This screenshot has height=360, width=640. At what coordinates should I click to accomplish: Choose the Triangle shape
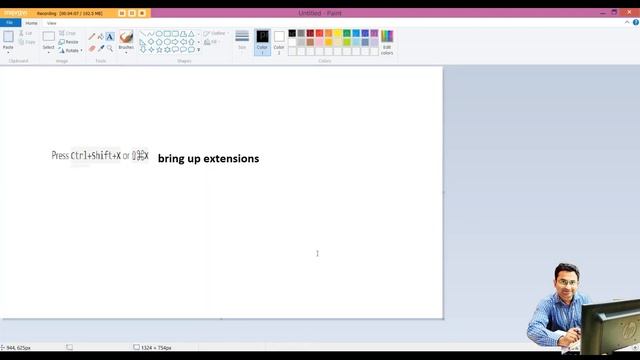tap(191, 34)
